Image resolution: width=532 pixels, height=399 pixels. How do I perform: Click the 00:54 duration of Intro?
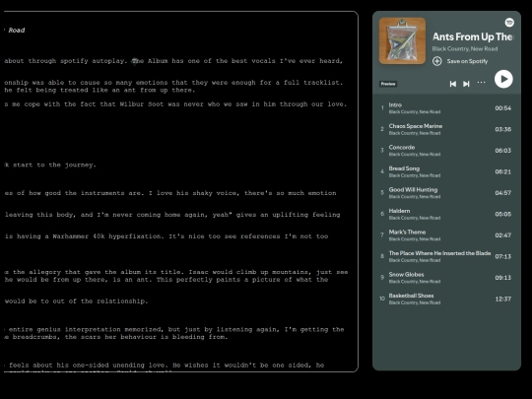(502, 108)
